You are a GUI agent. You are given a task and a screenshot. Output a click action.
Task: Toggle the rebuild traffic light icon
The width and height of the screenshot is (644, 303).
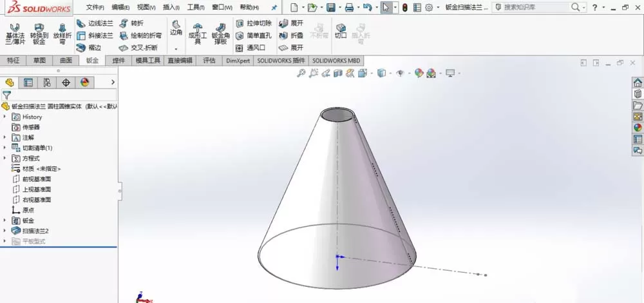[405, 7]
